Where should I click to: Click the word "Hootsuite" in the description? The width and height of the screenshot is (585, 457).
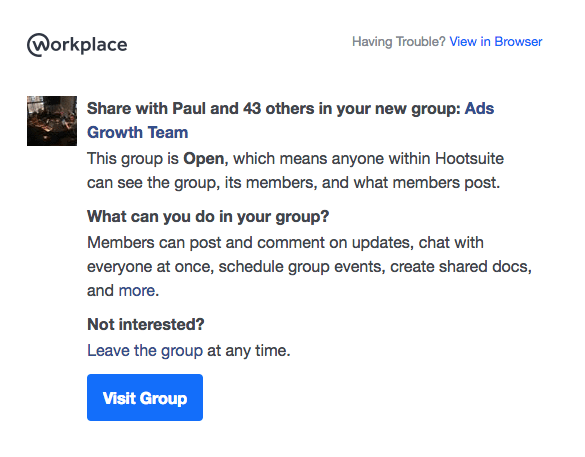pyautogui.click(x=469, y=159)
